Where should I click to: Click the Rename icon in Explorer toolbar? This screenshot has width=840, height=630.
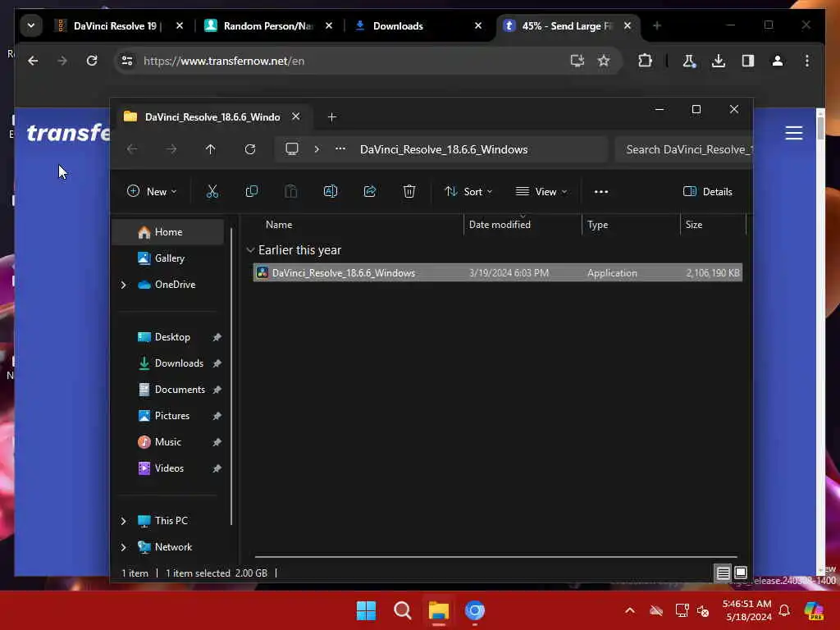[x=331, y=191]
